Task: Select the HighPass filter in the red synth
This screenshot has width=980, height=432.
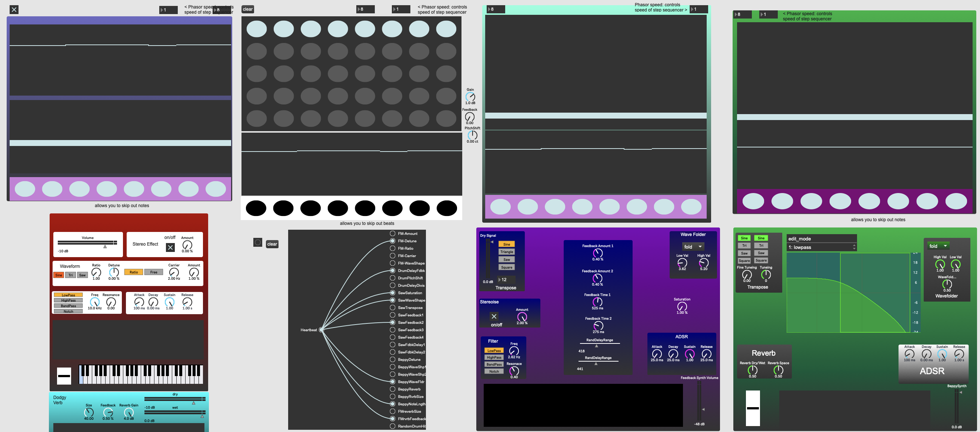Action: click(68, 300)
